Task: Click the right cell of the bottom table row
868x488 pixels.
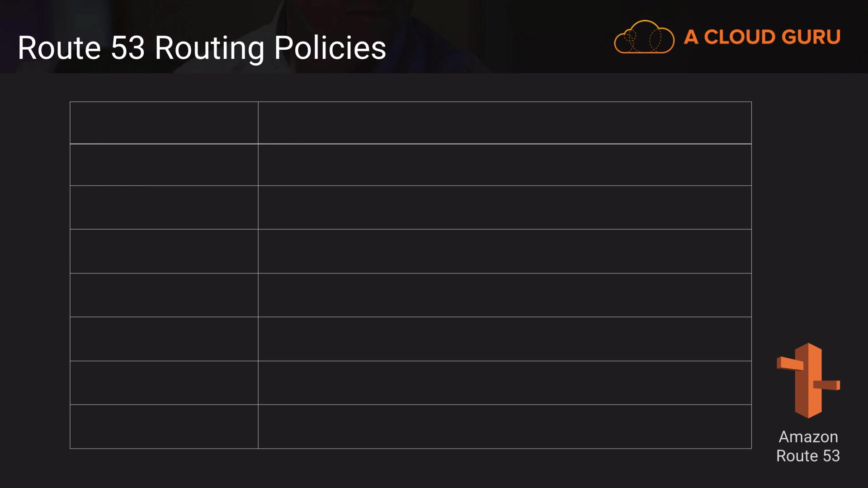Action: click(x=505, y=427)
